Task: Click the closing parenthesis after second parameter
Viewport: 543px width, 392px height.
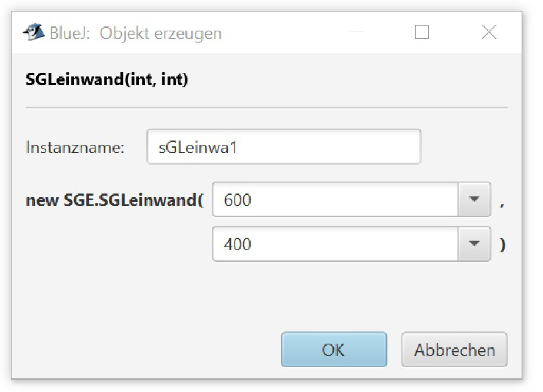Action: (502, 244)
